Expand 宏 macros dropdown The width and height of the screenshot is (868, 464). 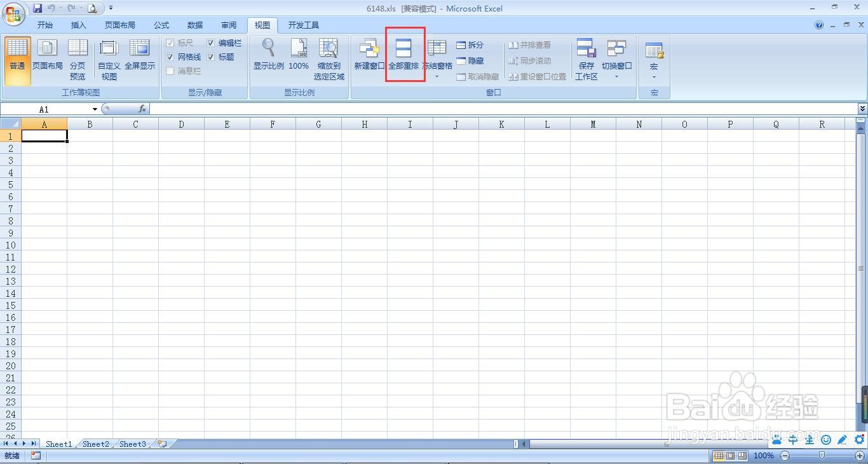[654, 78]
